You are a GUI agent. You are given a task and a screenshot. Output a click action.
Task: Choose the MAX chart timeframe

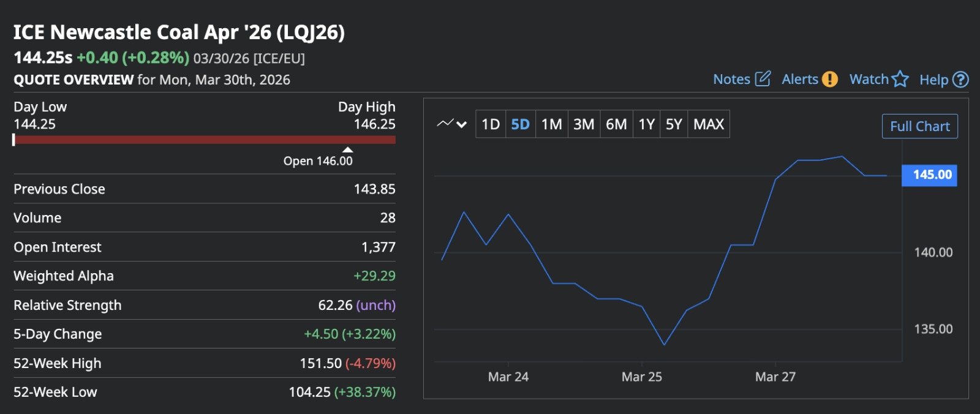point(709,124)
